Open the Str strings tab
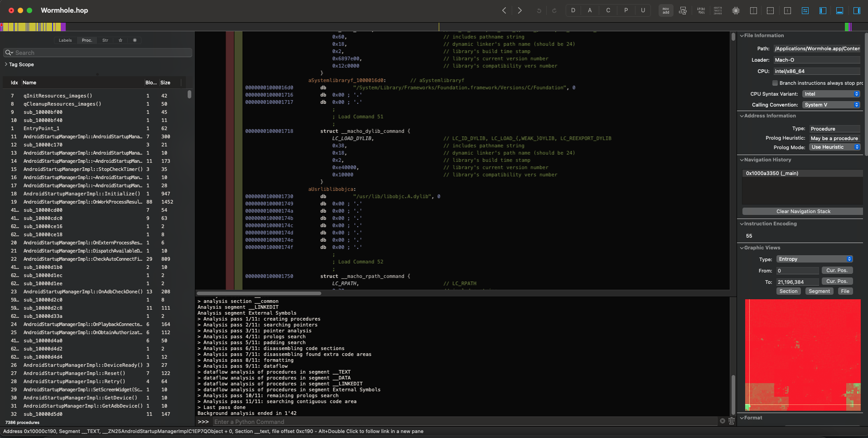The image size is (868, 438). click(105, 40)
